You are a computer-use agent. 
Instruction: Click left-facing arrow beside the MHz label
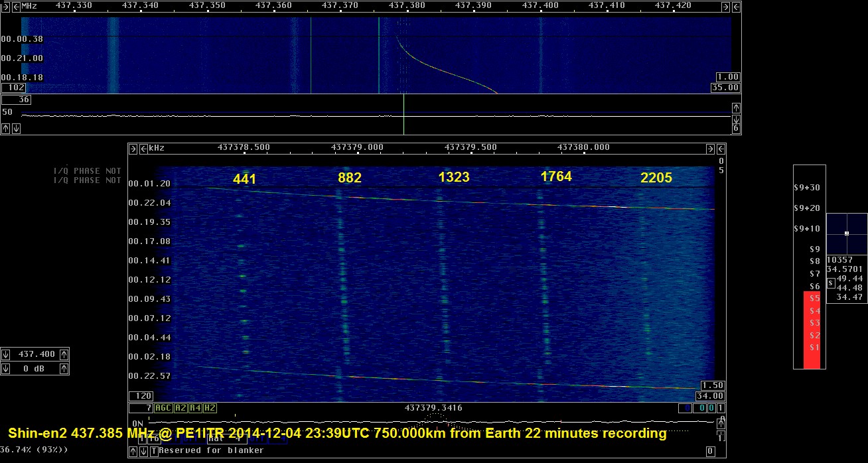tap(16, 6)
